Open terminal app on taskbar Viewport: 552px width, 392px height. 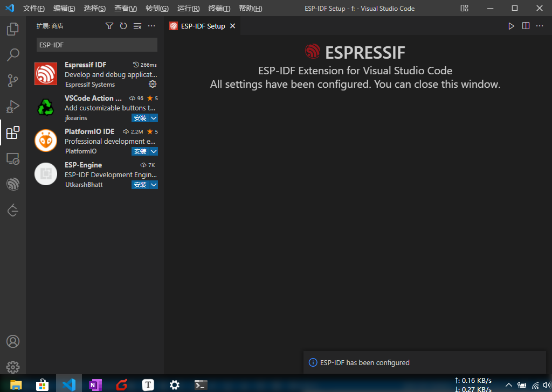201,385
